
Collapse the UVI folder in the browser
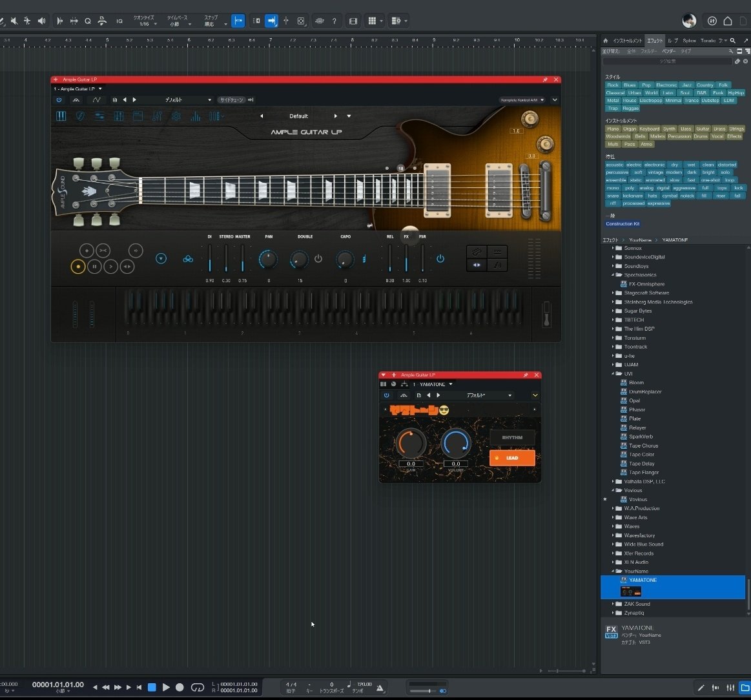613,374
